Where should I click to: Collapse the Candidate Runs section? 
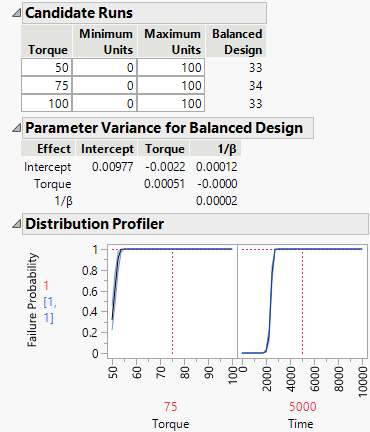16,13
